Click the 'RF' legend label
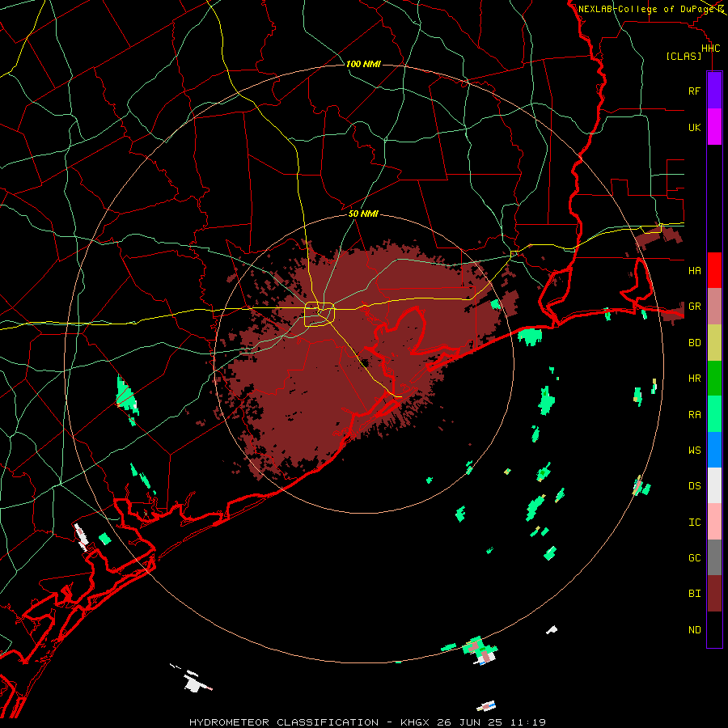 [694, 91]
